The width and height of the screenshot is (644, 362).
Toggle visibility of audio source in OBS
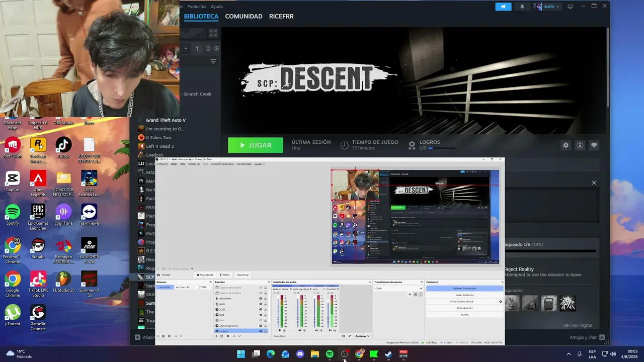coord(261,304)
